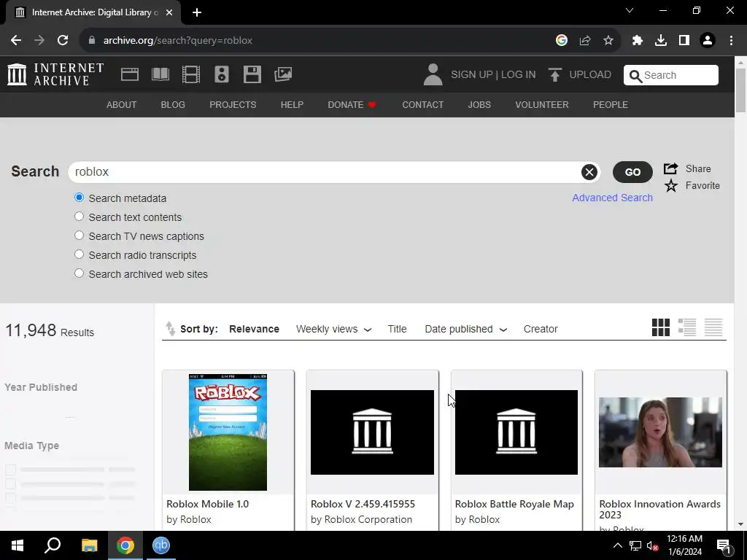Image resolution: width=747 pixels, height=560 pixels.
Task: Sort results by Creator
Action: pos(541,329)
